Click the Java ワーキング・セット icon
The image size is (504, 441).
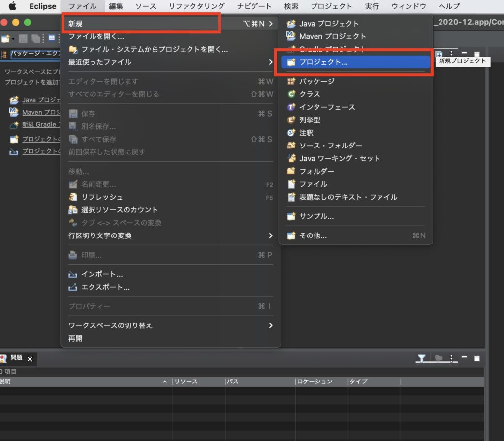tap(291, 158)
